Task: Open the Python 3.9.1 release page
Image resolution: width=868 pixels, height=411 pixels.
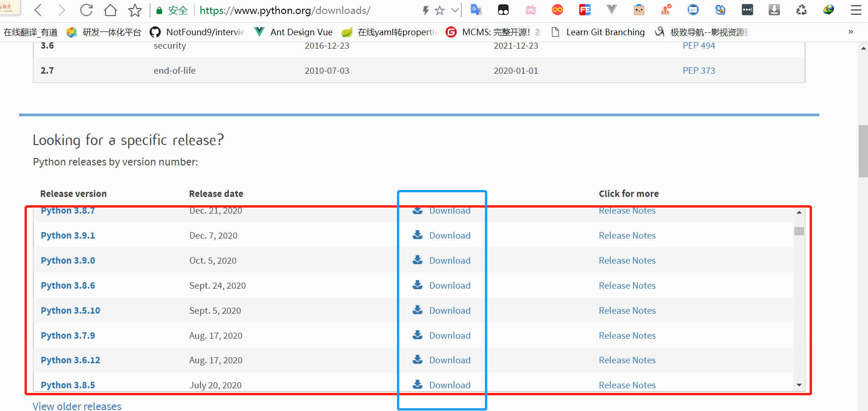Action: [x=68, y=235]
